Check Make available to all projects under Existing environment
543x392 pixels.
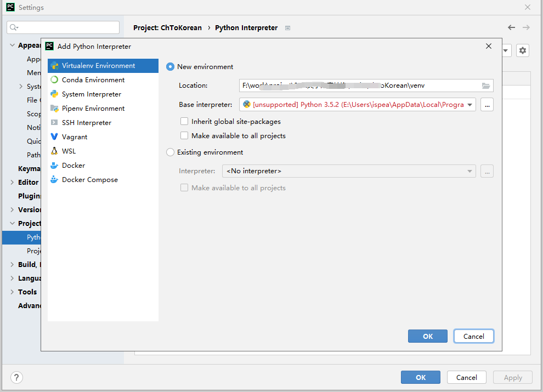pyautogui.click(x=184, y=188)
